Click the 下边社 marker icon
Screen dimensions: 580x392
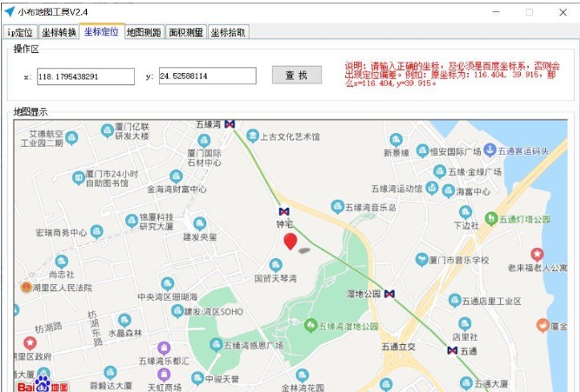point(465,213)
